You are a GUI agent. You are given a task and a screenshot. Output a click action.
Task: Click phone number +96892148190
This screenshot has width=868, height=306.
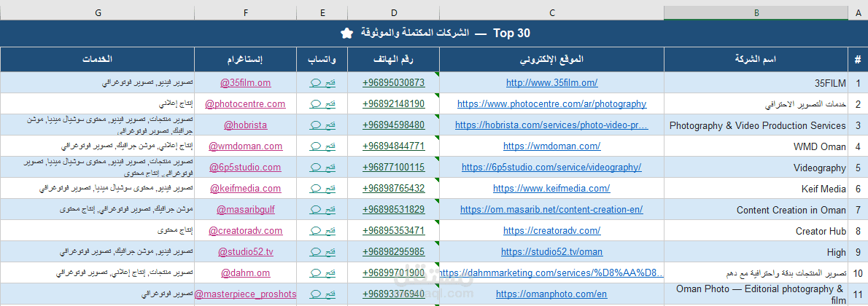[x=394, y=104]
